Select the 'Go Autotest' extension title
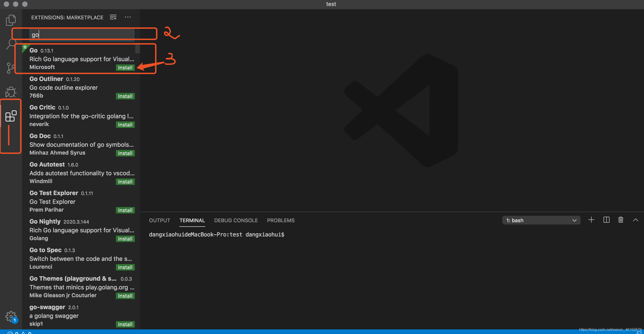Viewport: 644px width, 334px height. [x=47, y=164]
